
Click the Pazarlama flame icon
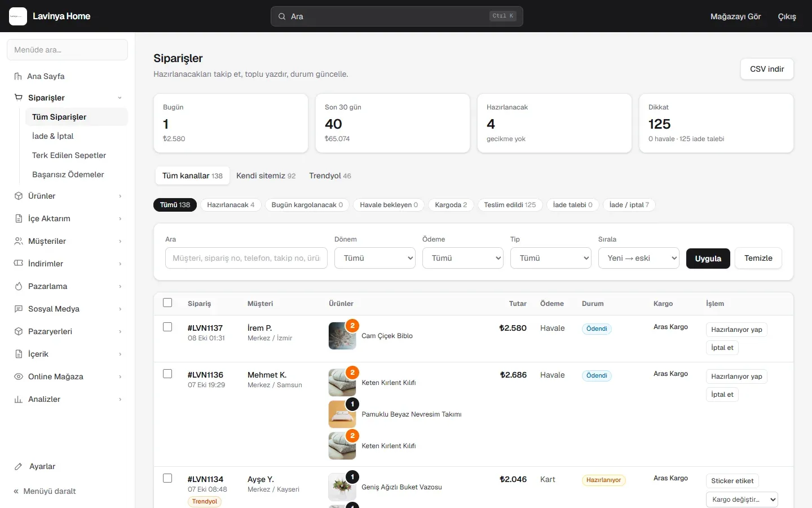[x=19, y=286]
